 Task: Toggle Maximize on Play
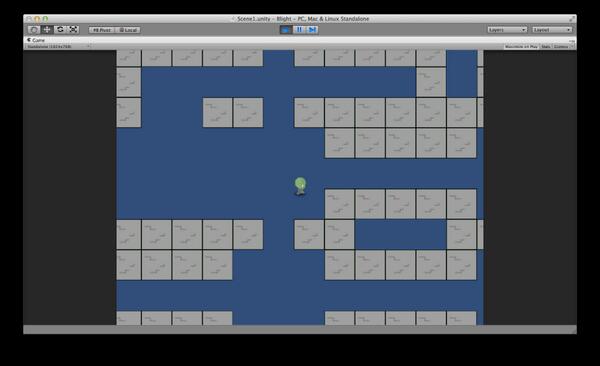pos(521,46)
